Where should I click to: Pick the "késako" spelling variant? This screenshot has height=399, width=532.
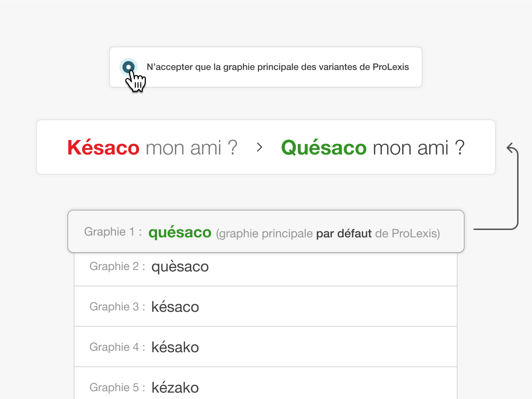175,347
